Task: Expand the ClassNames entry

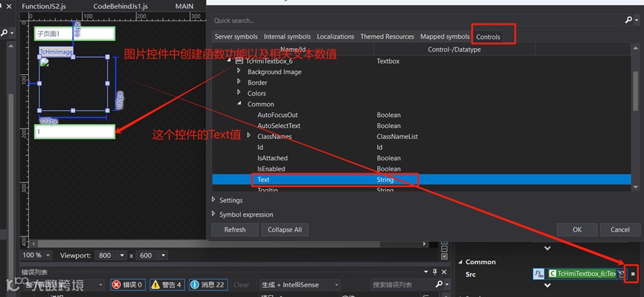Action: [x=249, y=135]
